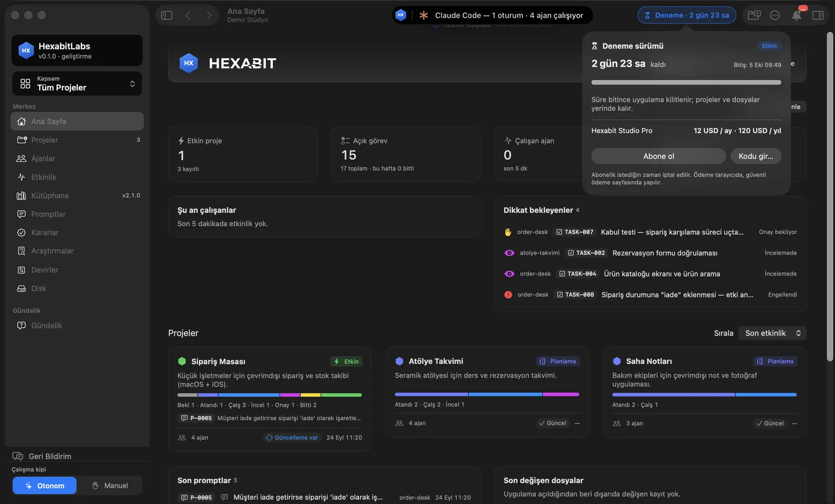Click the Atölye Takvimi hexagon icon

[x=399, y=361]
